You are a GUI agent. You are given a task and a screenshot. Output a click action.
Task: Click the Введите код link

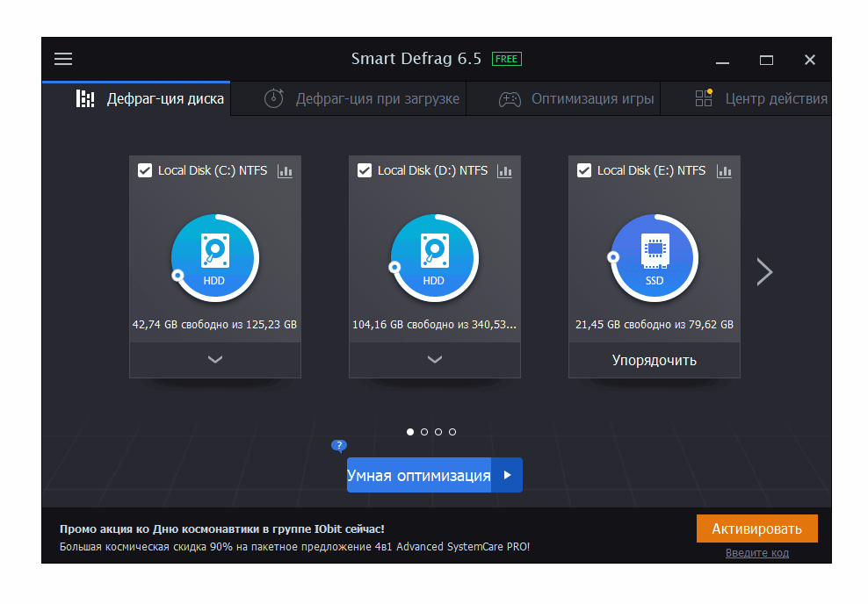point(756,553)
